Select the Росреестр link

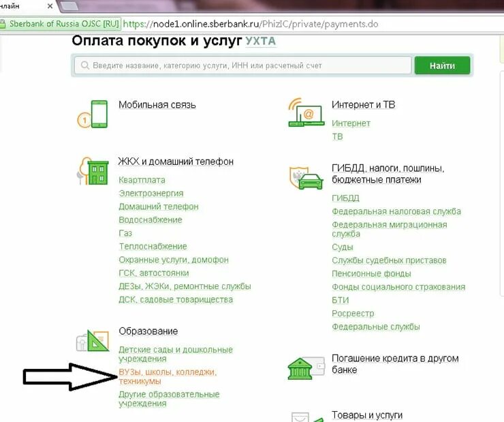353,314
